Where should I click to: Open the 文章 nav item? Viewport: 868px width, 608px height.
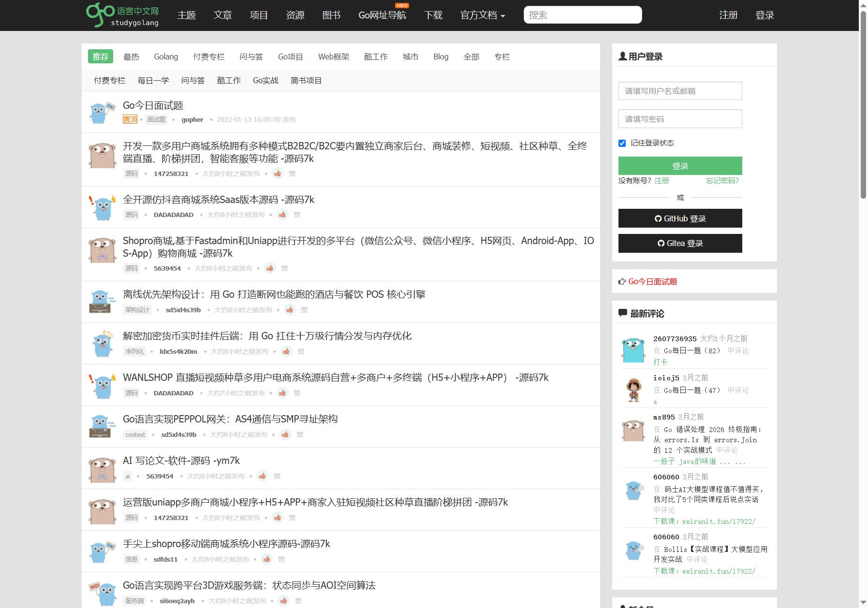coord(222,15)
